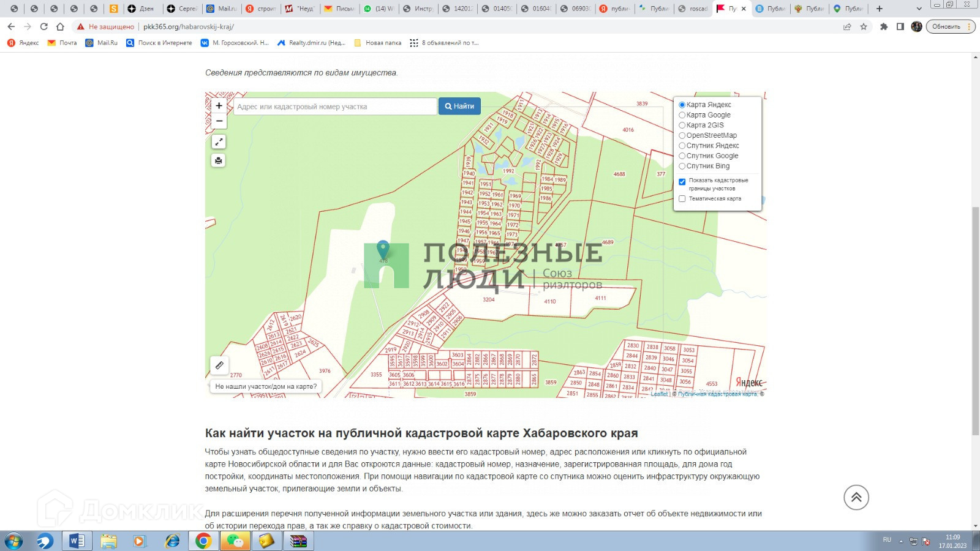
Task: Expand browser tab list dropdown
Action: 918,9
